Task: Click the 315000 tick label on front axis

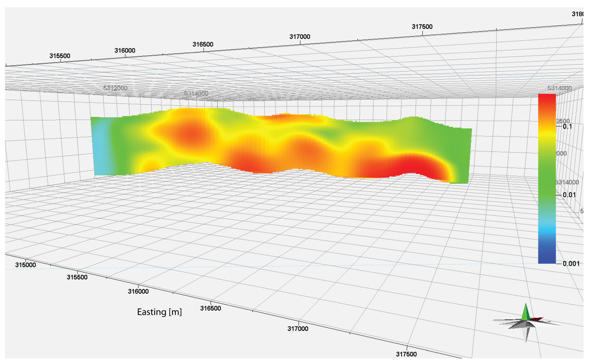Action: click(x=26, y=265)
